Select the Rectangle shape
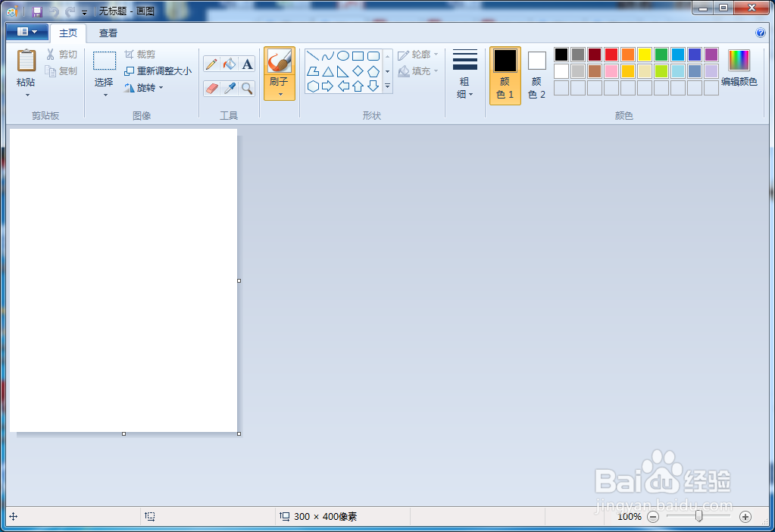This screenshot has height=532, width=775. 357,55
